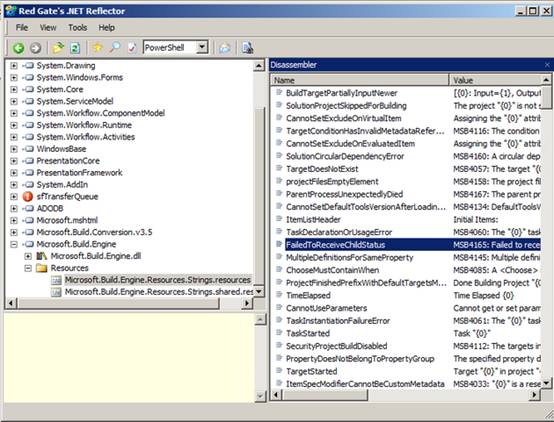Viewport: 554px width, 422px height.
Task: Click the Resources folder icon
Action: pyautogui.click(x=42, y=268)
